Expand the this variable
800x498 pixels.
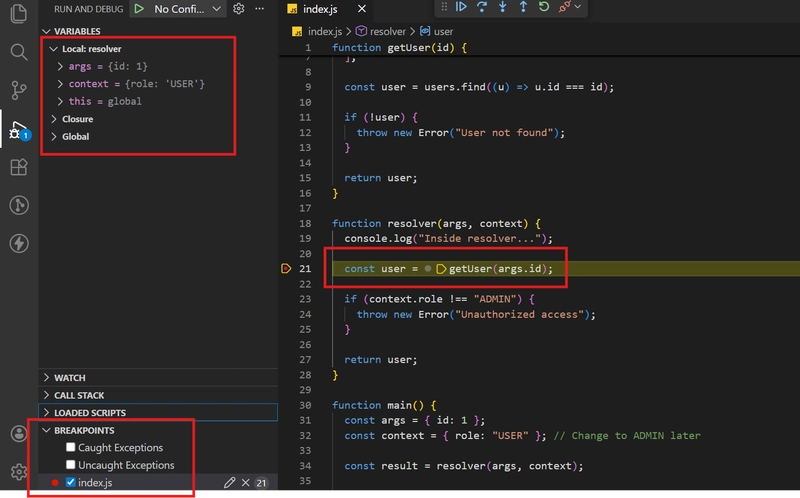(x=60, y=101)
